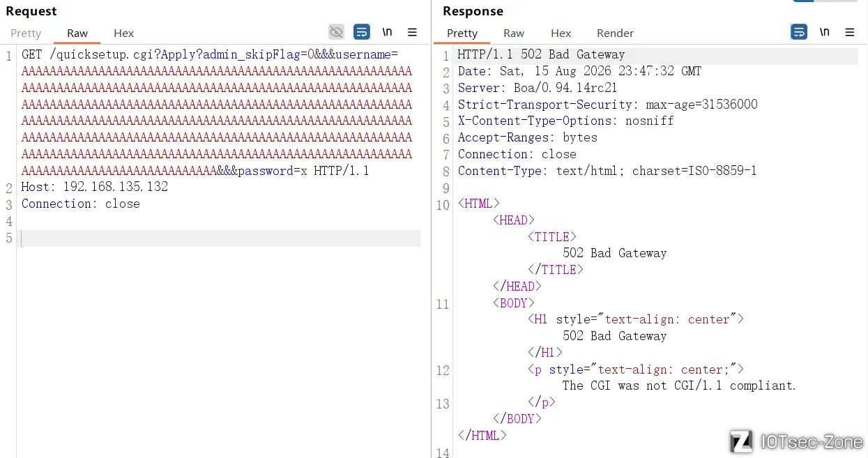Click the Response panel title

(x=473, y=11)
